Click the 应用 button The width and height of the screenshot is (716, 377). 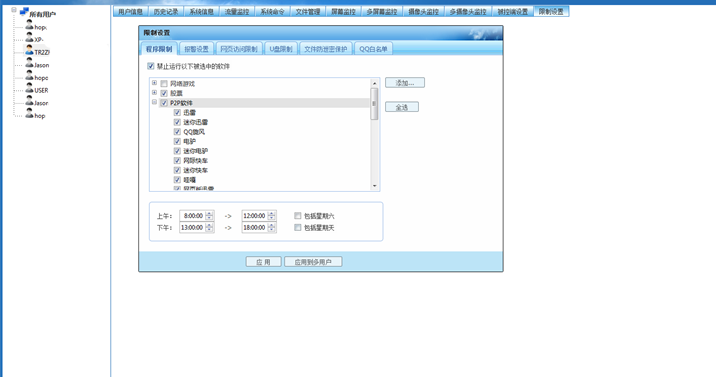coord(263,262)
